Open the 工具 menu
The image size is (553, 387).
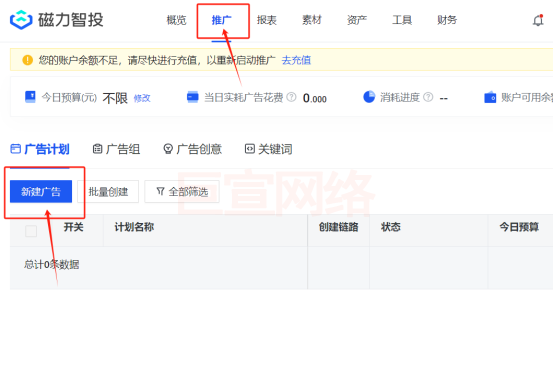[x=402, y=20]
